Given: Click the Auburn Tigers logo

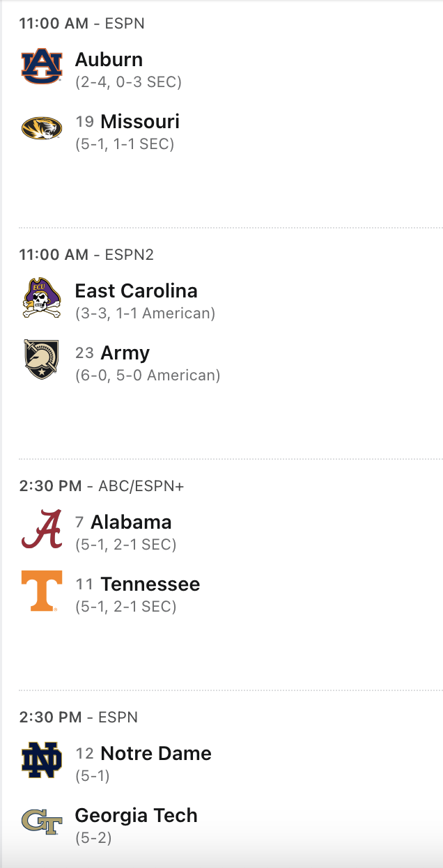Looking at the screenshot, I should (x=41, y=67).
